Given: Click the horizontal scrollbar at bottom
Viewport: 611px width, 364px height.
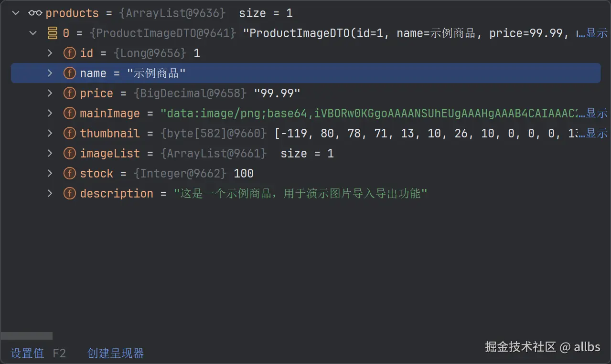Looking at the screenshot, I should click(x=26, y=335).
